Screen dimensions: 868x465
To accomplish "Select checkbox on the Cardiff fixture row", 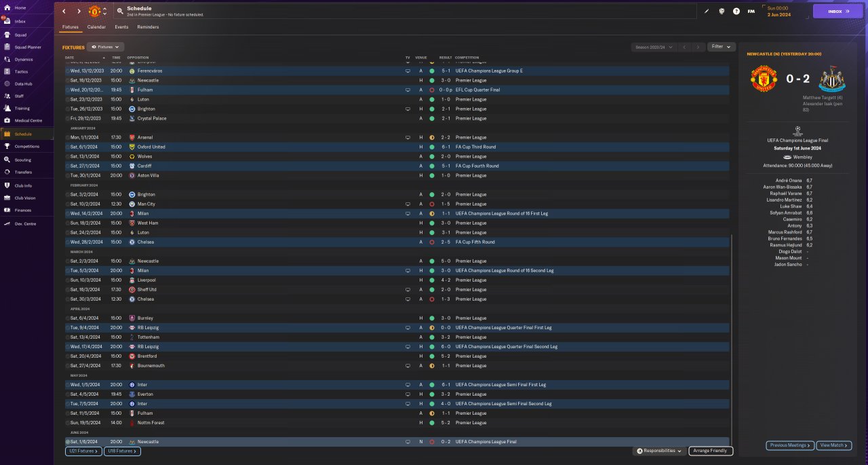I will pos(68,166).
